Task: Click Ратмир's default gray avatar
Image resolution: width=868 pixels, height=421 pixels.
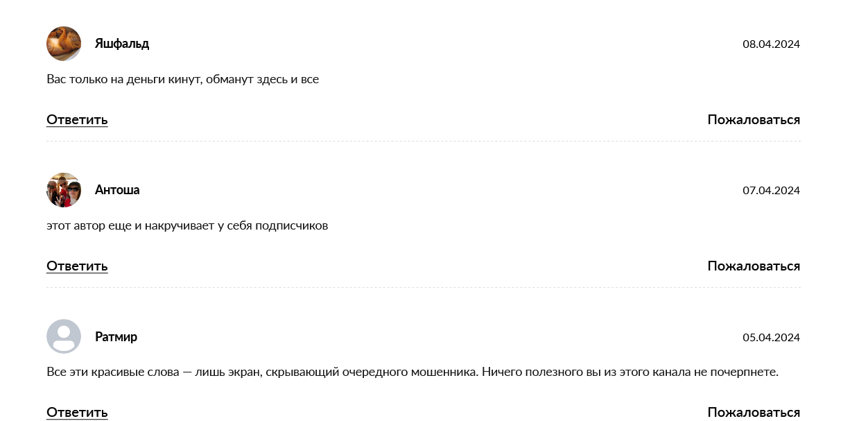Action: pos(64,336)
